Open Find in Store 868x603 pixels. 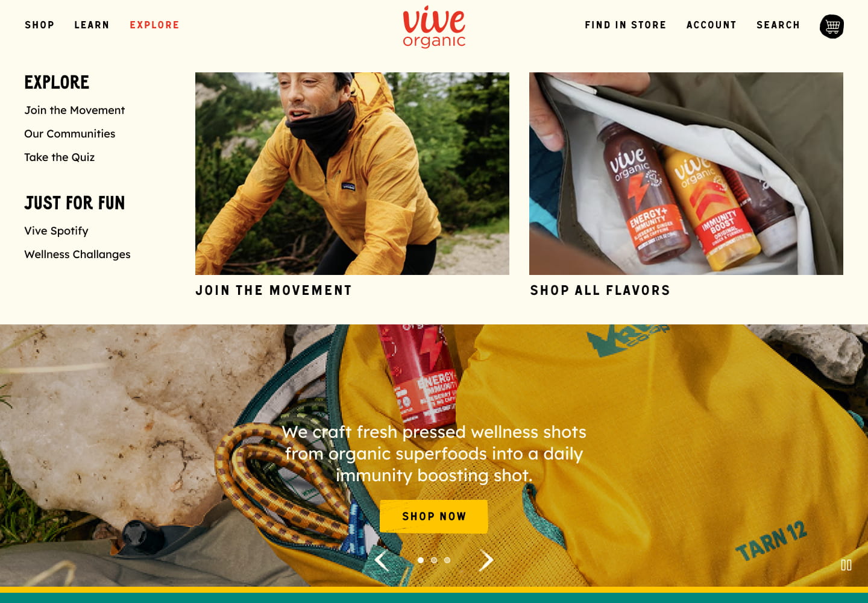[626, 25]
